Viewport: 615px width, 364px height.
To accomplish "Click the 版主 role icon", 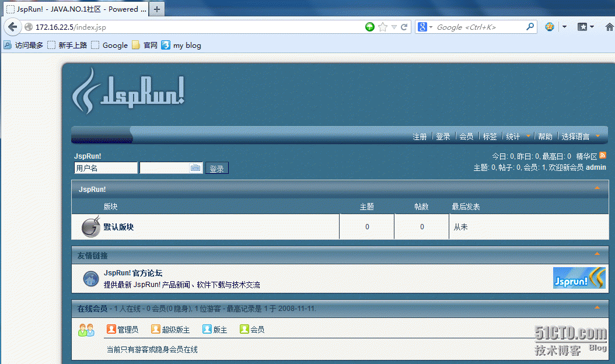I will pos(207,329).
